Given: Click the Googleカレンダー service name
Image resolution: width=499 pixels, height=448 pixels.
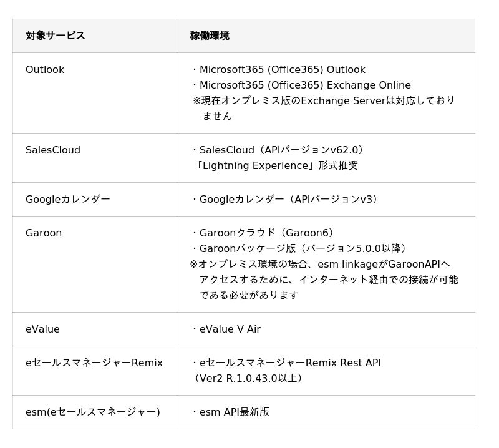Looking at the screenshot, I should pyautogui.click(x=68, y=200).
